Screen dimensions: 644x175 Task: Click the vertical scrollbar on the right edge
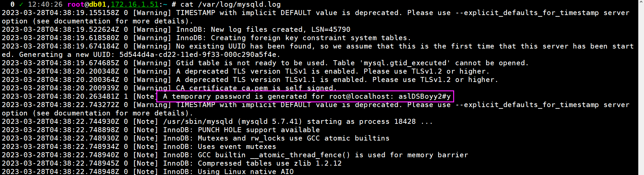coord(641,87)
